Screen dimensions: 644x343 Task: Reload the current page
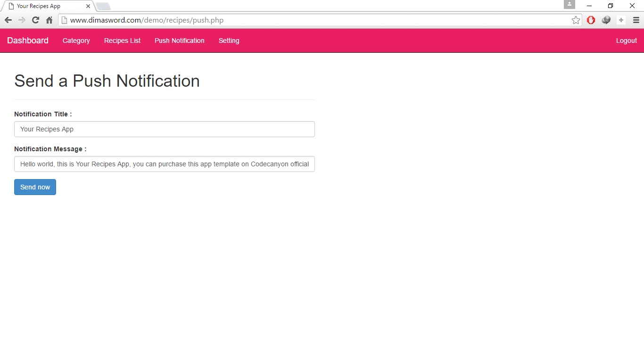[x=35, y=20]
